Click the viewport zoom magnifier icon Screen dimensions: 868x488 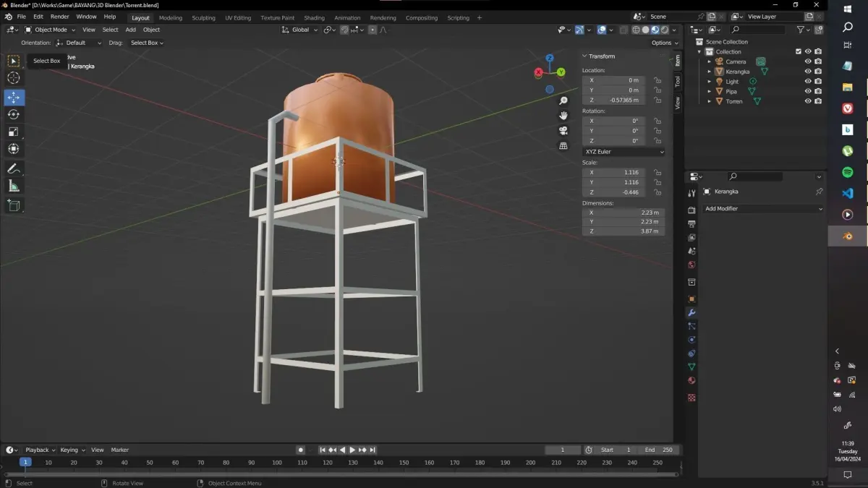click(x=563, y=100)
